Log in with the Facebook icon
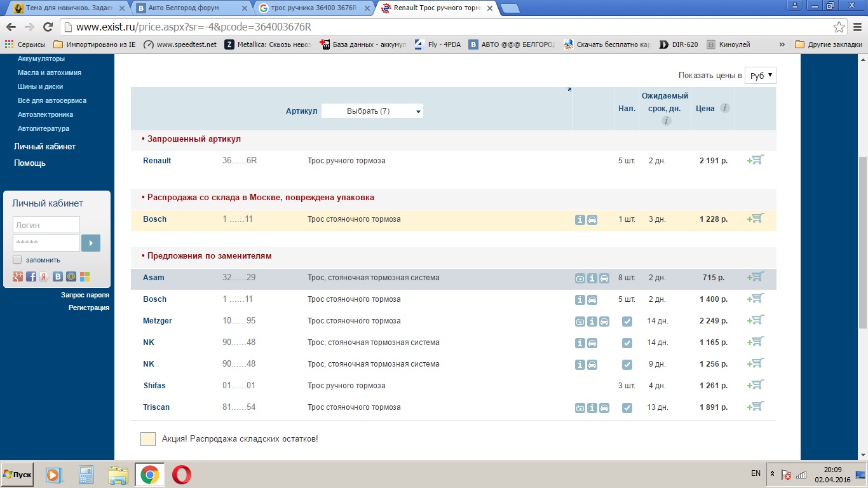The height and width of the screenshot is (488, 868). pos(31,276)
